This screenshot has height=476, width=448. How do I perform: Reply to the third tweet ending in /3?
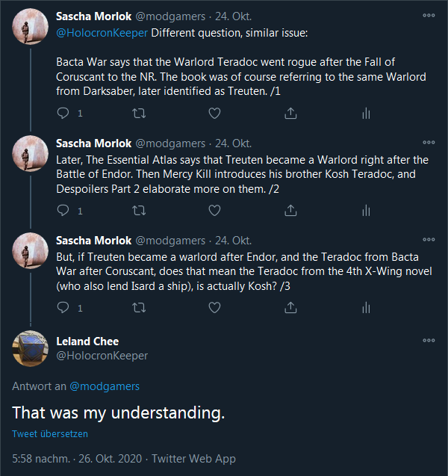coord(63,307)
